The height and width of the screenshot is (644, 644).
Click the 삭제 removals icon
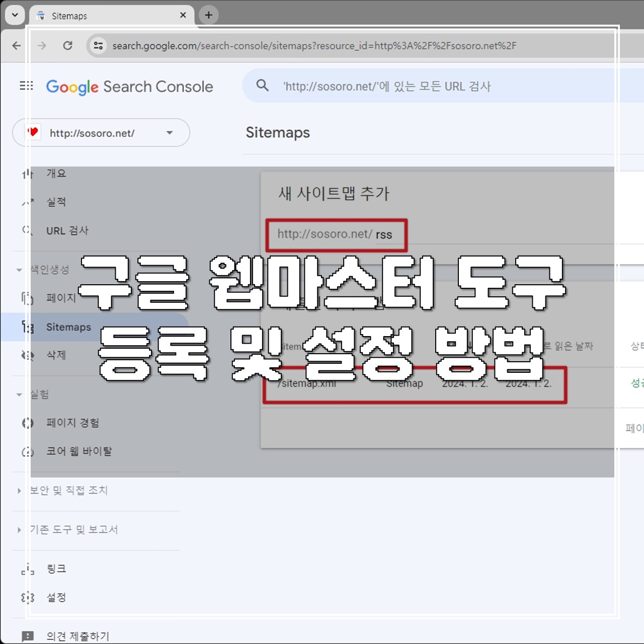[27, 355]
